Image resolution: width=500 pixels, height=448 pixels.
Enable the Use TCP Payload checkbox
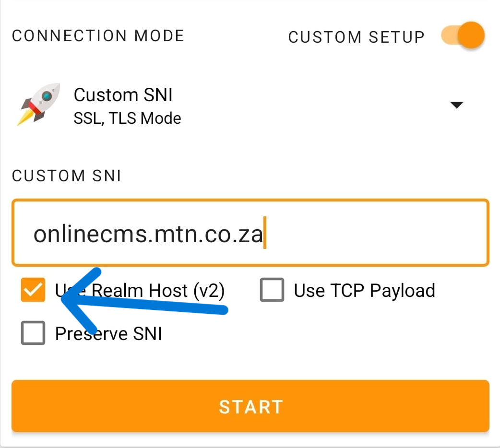[272, 290]
